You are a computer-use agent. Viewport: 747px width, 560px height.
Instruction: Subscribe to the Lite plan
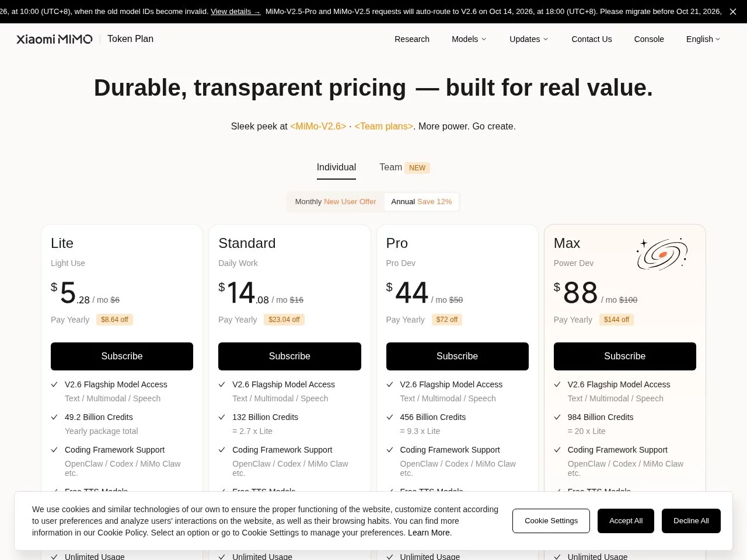(122, 356)
